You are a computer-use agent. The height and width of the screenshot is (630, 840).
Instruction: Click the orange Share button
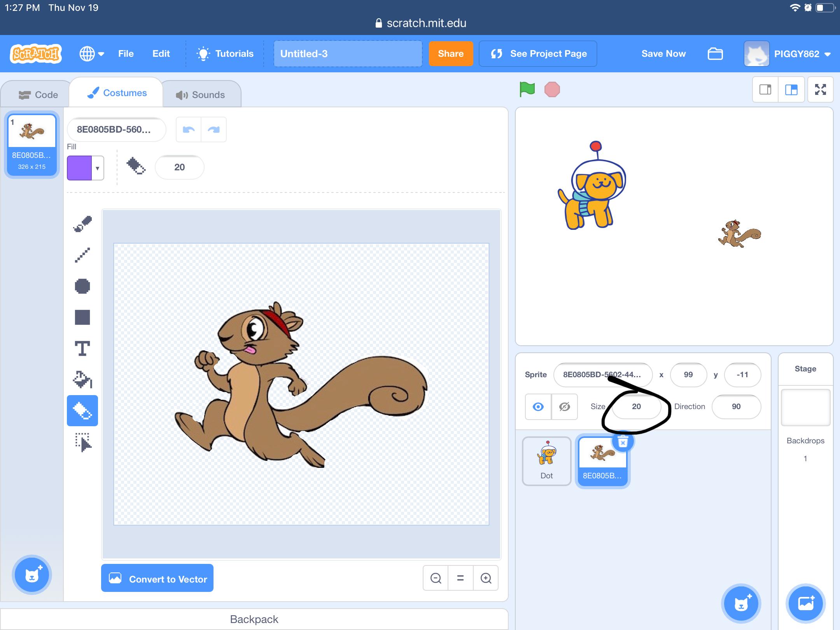point(450,54)
